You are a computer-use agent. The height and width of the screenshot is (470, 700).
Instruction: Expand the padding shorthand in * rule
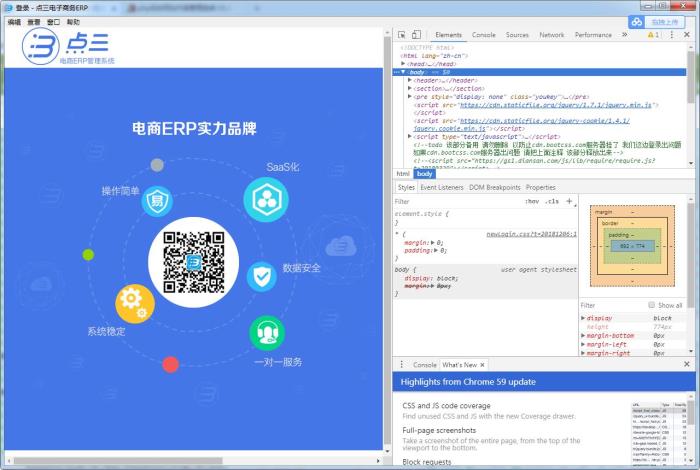[436, 251]
